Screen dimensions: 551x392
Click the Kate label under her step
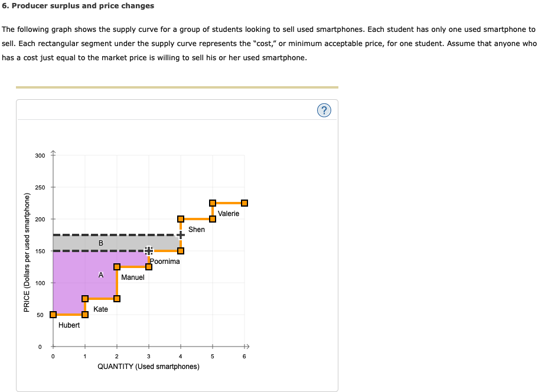coord(100,309)
